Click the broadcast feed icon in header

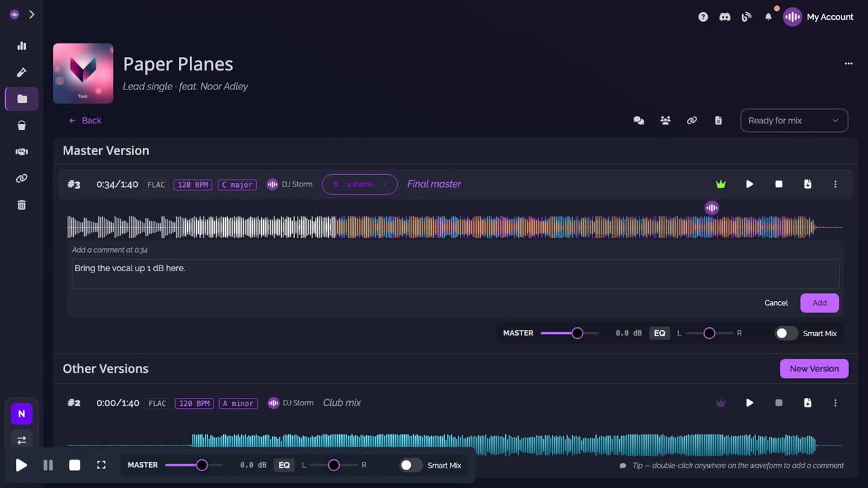point(747,17)
